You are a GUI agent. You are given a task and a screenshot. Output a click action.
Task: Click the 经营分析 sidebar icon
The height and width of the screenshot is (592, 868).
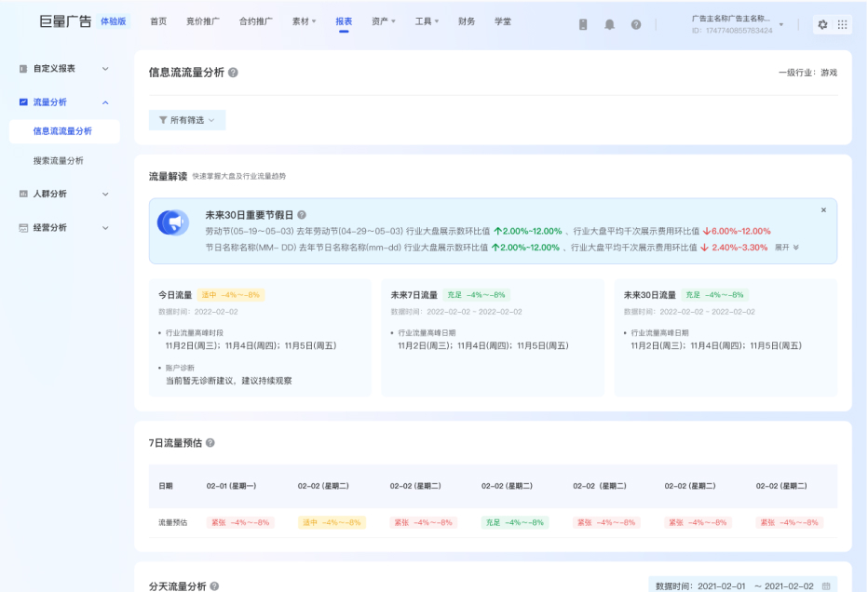[23, 228]
